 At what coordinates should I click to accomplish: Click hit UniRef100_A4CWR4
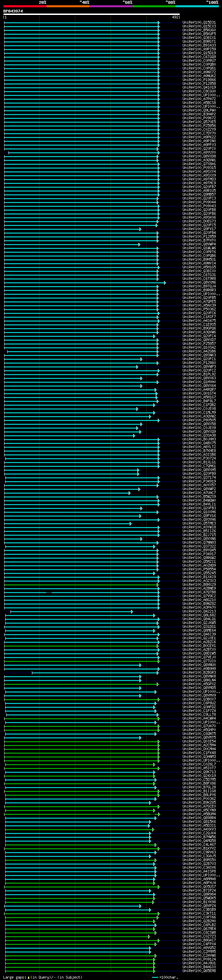[199, 719]
